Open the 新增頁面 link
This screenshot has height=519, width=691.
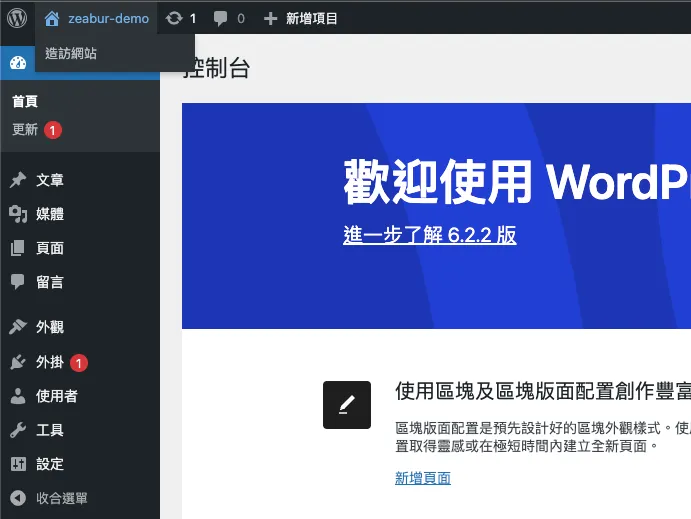423,478
